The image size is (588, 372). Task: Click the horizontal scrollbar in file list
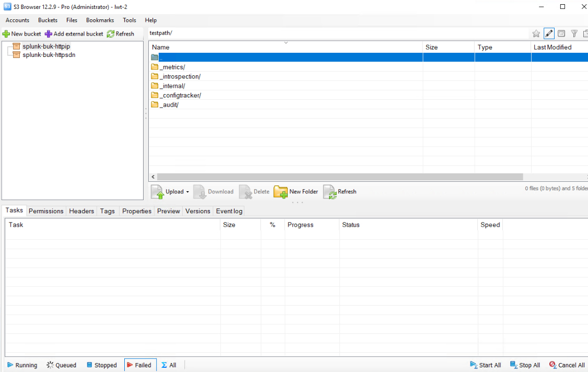[x=339, y=177]
